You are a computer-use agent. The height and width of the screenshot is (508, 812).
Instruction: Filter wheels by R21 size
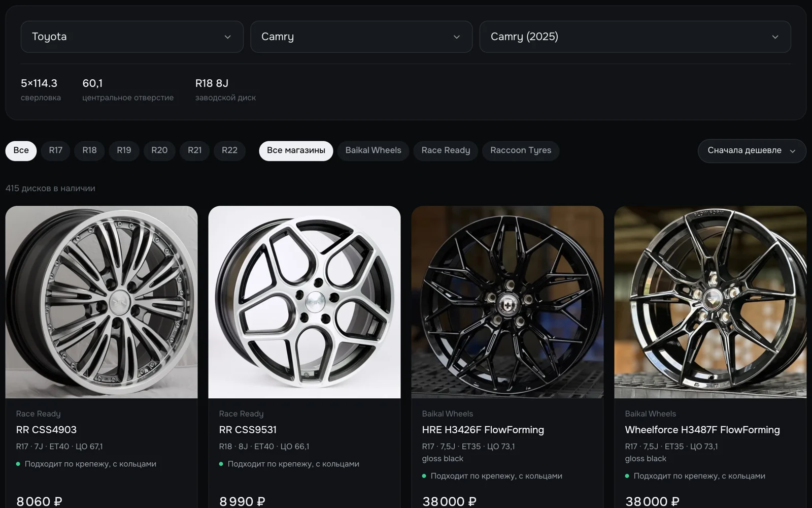(x=195, y=151)
